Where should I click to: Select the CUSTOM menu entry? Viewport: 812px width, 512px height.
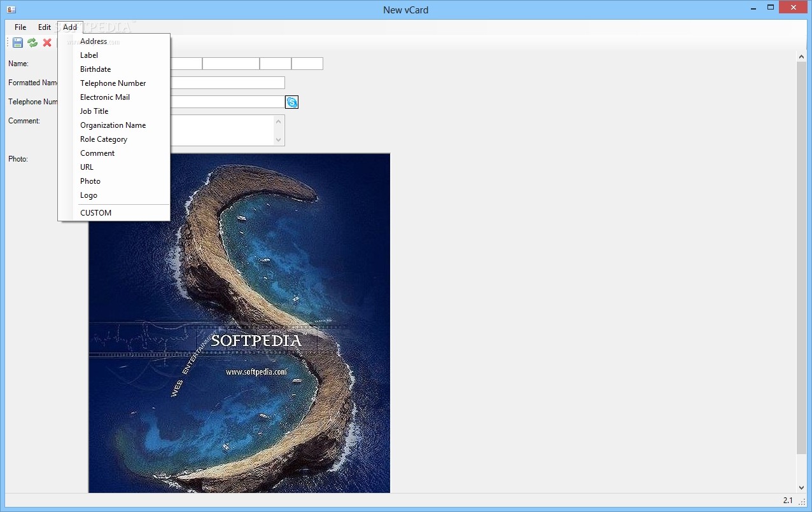[114, 213]
